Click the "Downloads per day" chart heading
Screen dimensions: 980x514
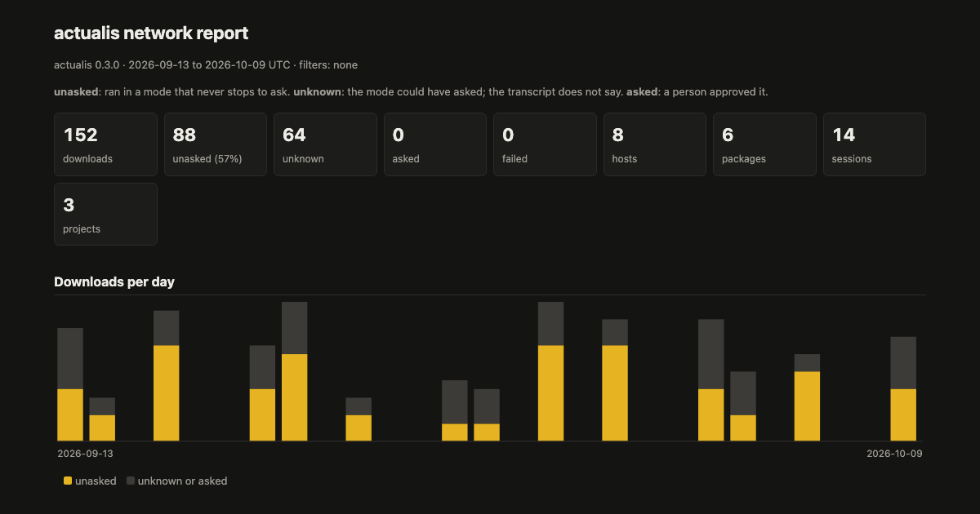114,281
